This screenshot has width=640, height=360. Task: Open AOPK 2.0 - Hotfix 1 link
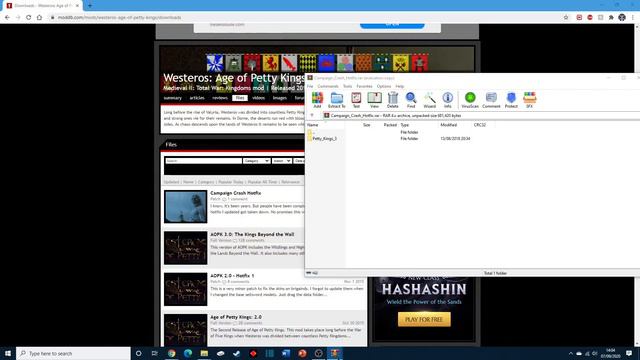(232, 276)
